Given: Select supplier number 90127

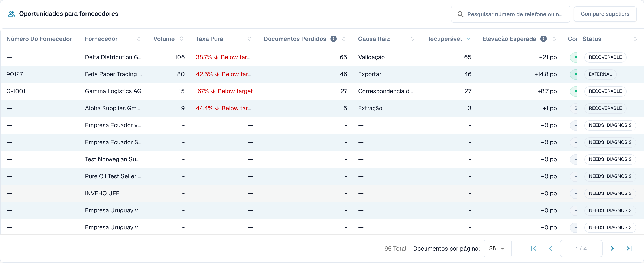Looking at the screenshot, I should click(x=14, y=74).
